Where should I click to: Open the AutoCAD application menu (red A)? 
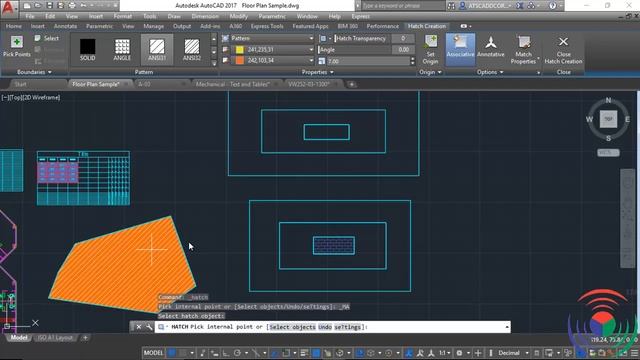click(x=8, y=7)
